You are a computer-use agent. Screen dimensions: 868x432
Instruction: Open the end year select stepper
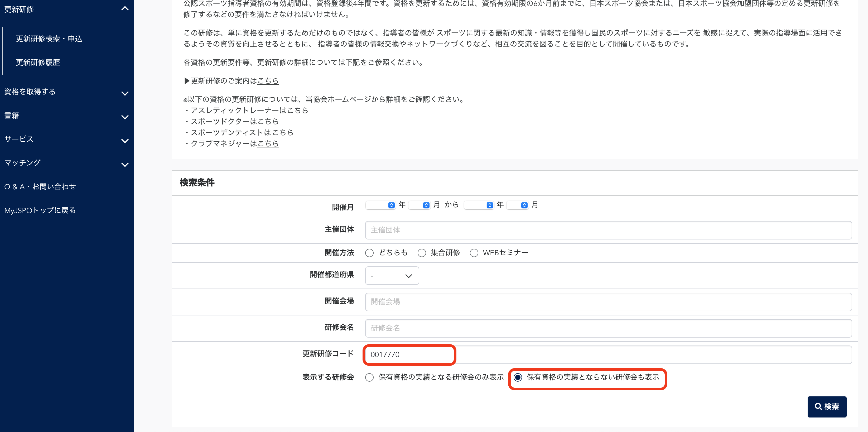(490, 205)
